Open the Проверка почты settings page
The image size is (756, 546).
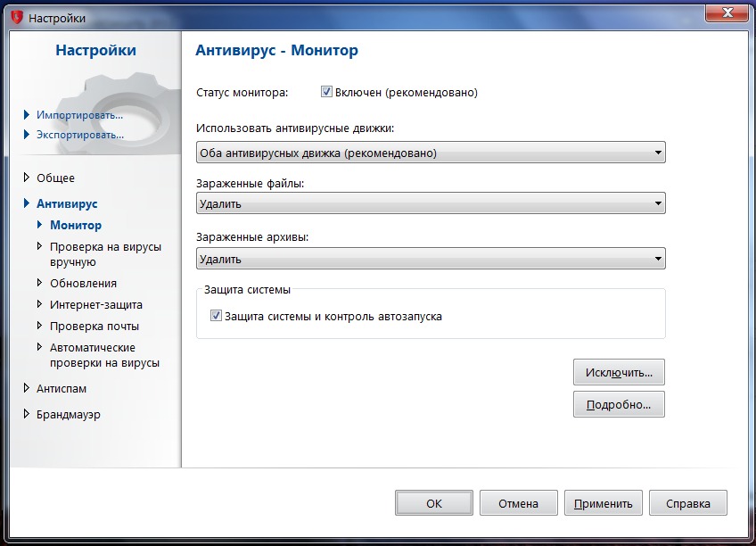94,326
